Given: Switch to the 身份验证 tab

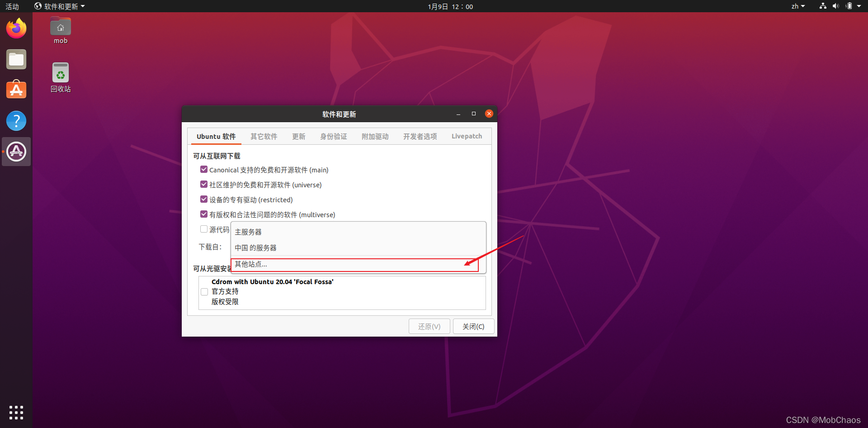Looking at the screenshot, I should 334,136.
